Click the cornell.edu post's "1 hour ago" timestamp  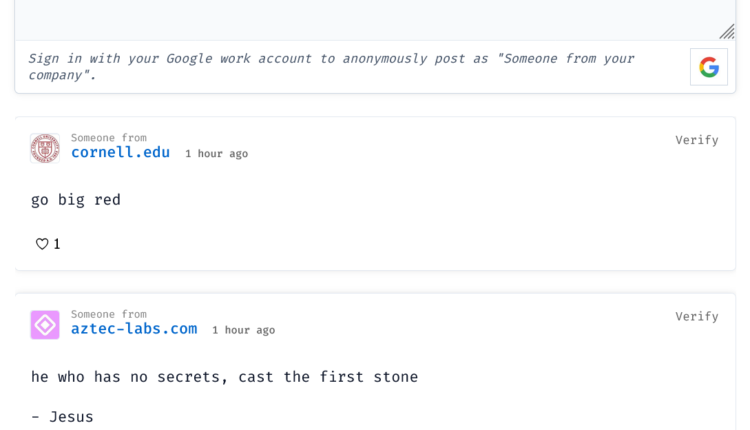point(217,154)
